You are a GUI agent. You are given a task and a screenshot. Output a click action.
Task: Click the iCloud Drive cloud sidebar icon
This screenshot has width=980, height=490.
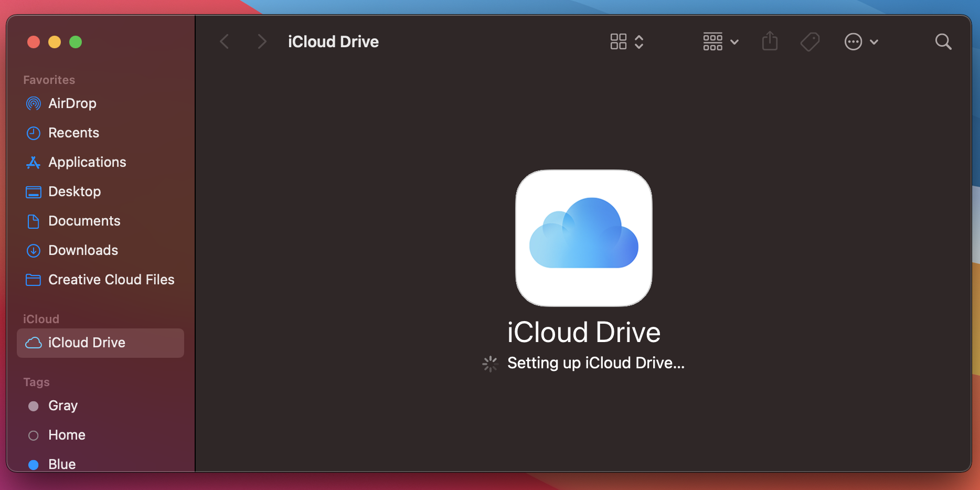coord(34,343)
